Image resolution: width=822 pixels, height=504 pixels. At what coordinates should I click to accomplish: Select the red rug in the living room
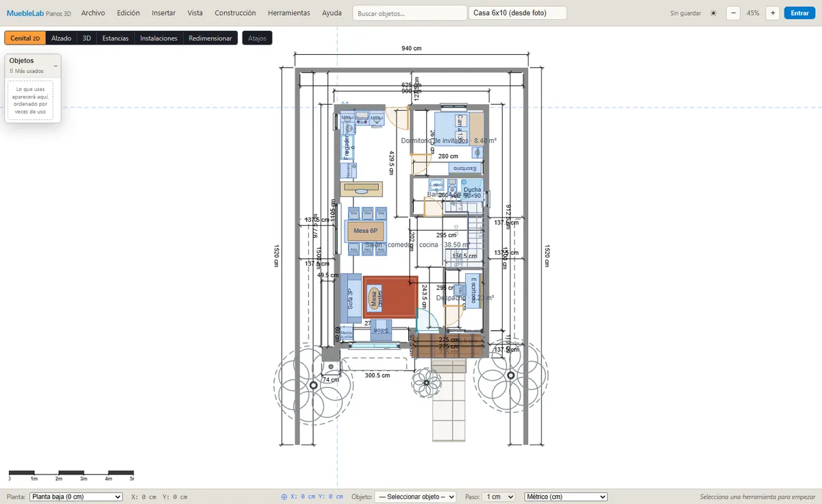tap(390, 297)
